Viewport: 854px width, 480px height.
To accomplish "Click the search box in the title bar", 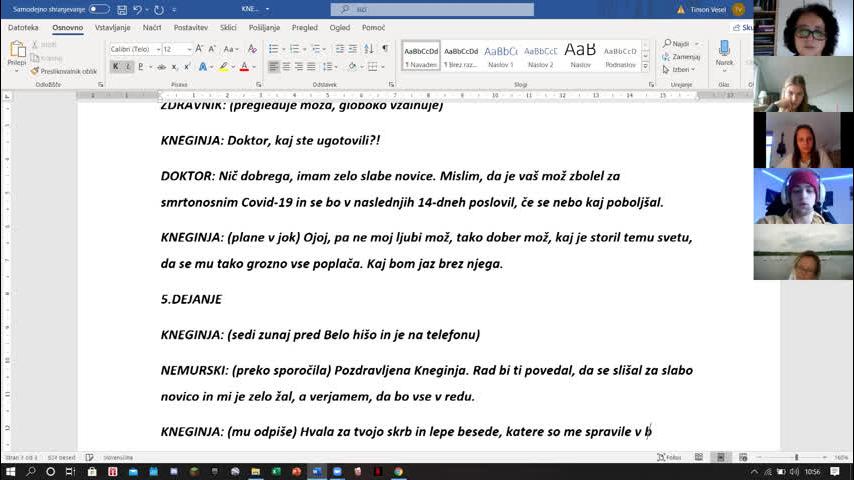I will click(x=448, y=9).
